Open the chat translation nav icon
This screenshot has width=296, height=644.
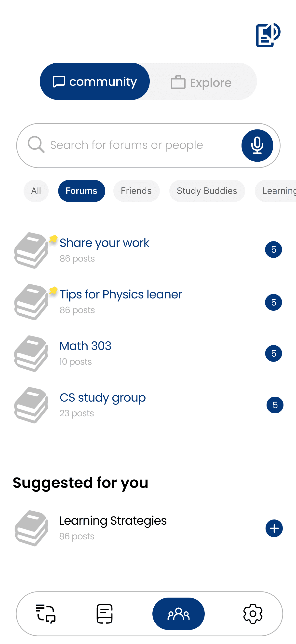46,614
